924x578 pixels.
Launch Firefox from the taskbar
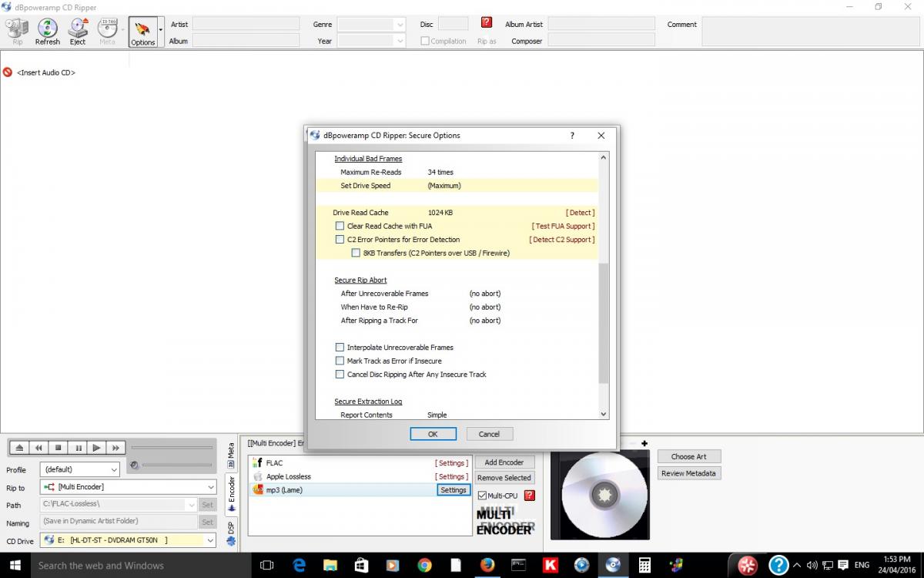pos(487,565)
